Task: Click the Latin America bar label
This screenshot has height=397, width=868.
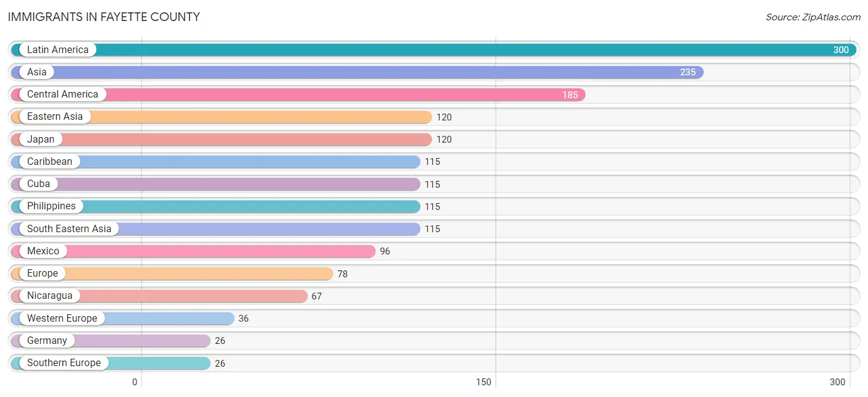Action: point(57,50)
